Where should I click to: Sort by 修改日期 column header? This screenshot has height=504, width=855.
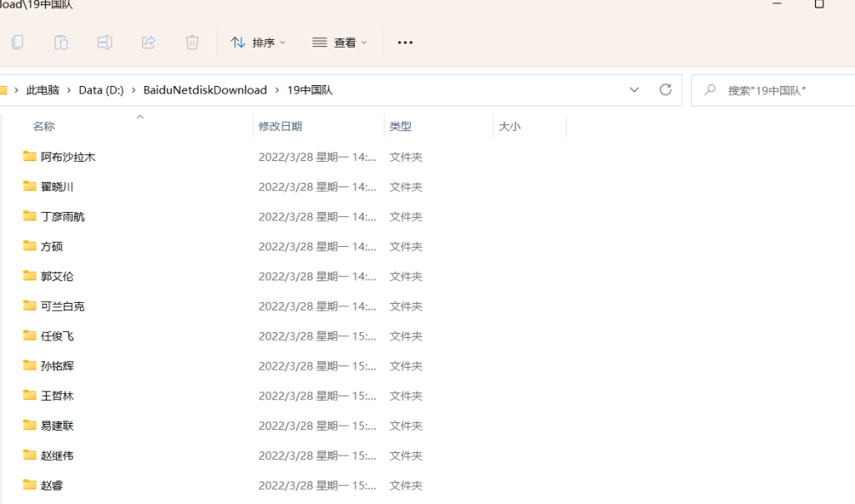(x=281, y=126)
